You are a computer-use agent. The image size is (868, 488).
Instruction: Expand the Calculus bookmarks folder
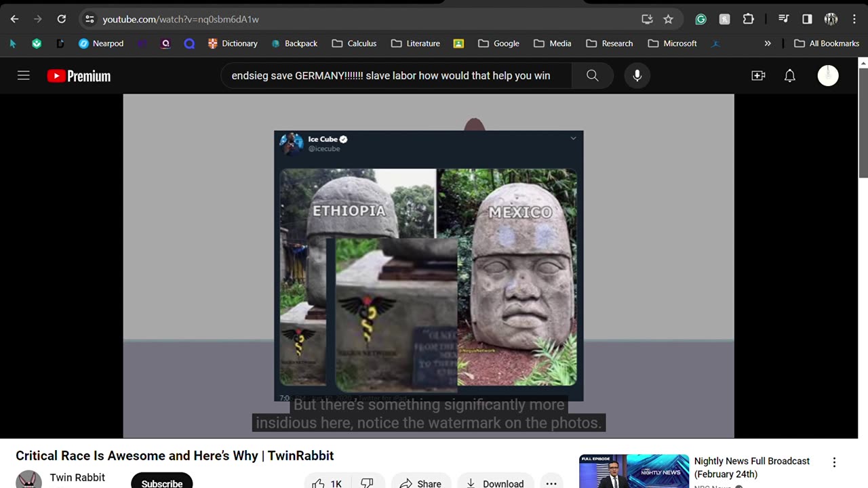354,43
